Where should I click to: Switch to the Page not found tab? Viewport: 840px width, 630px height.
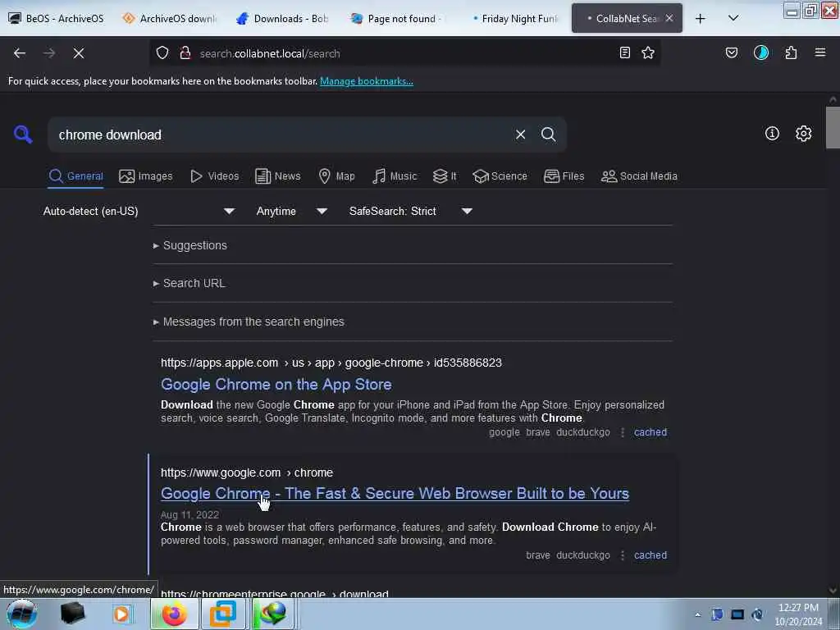point(398,19)
